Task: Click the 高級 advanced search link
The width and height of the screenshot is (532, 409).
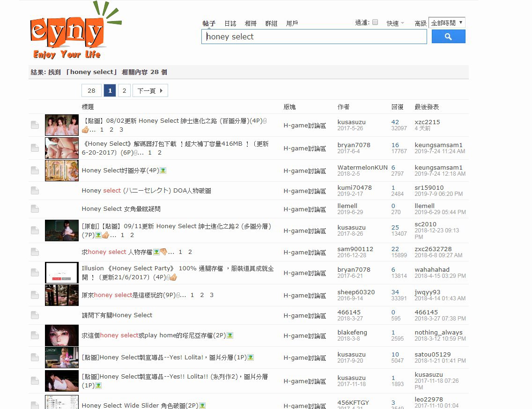Action: [x=420, y=23]
